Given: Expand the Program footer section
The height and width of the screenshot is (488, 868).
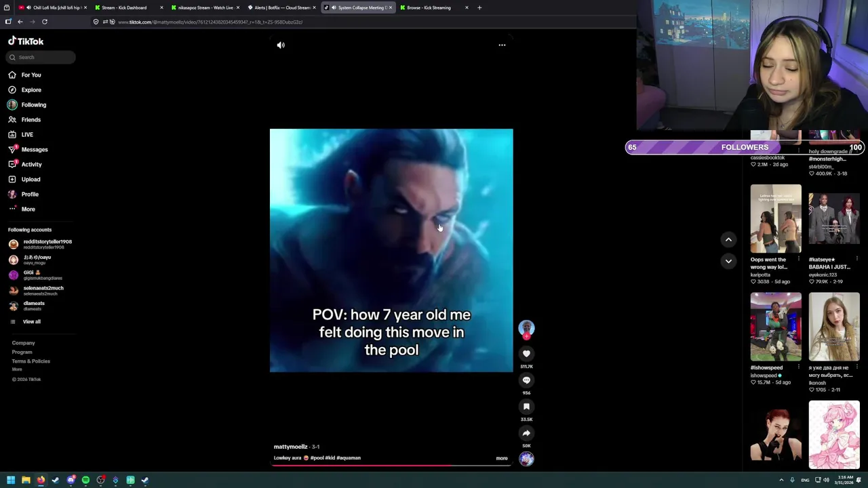Looking at the screenshot, I should point(22,352).
